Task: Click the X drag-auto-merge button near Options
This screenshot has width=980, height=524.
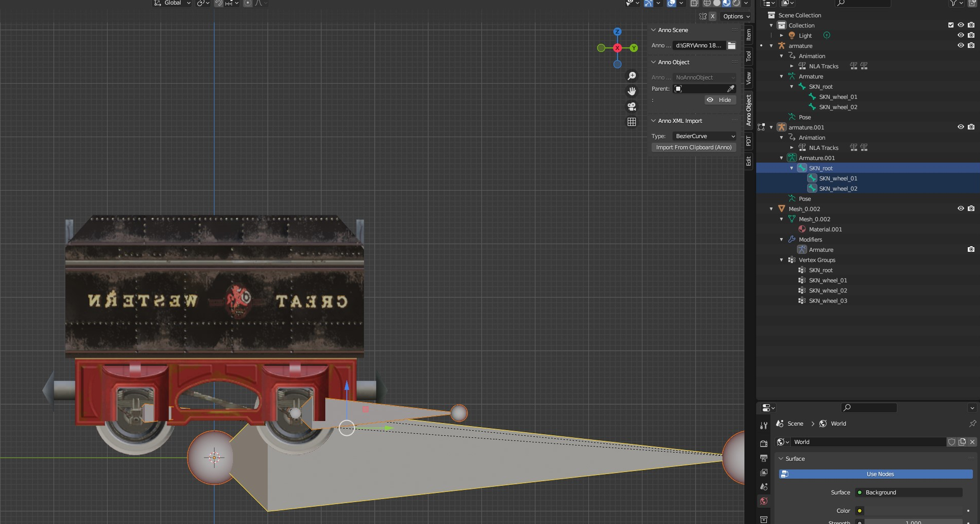Action: pos(712,16)
